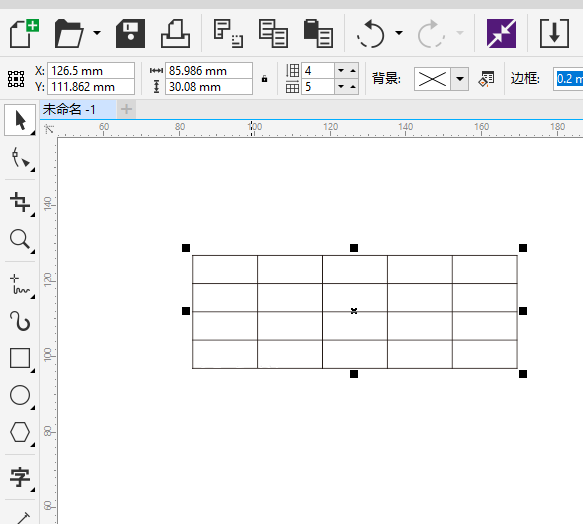Add a new document tab with plus
This screenshot has height=524, width=583.
pos(126,109)
